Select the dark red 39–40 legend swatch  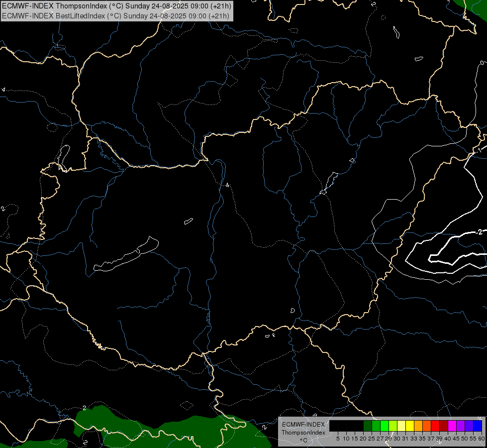[444, 426]
